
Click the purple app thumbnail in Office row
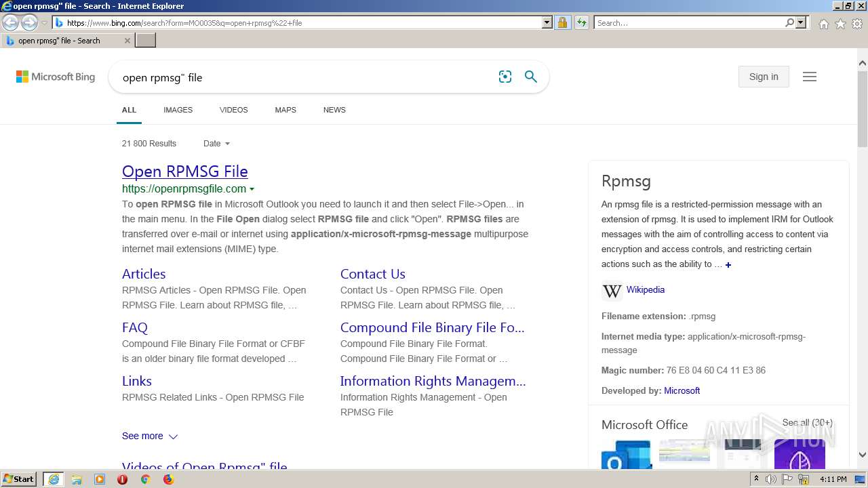pos(800,455)
